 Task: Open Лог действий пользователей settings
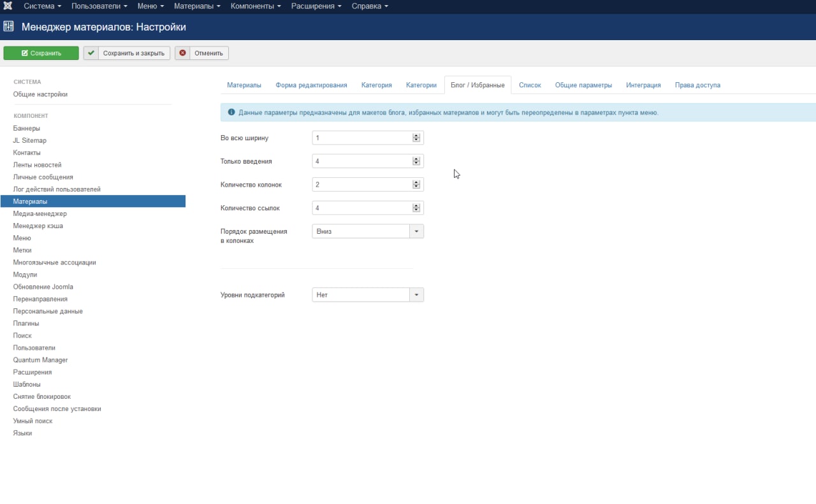pos(57,189)
